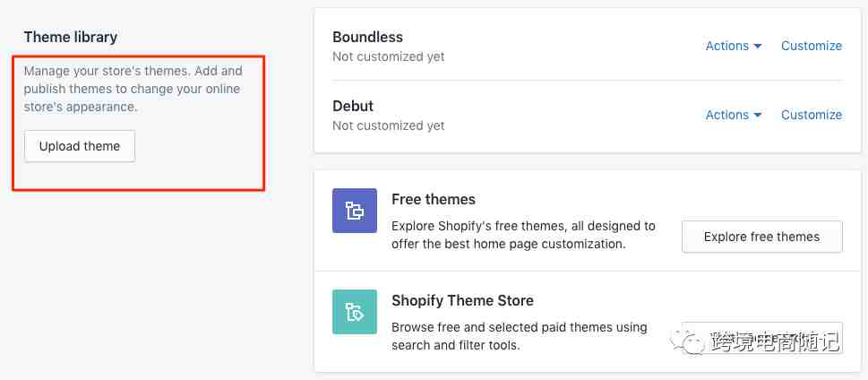Open Explore free themes

click(x=761, y=237)
